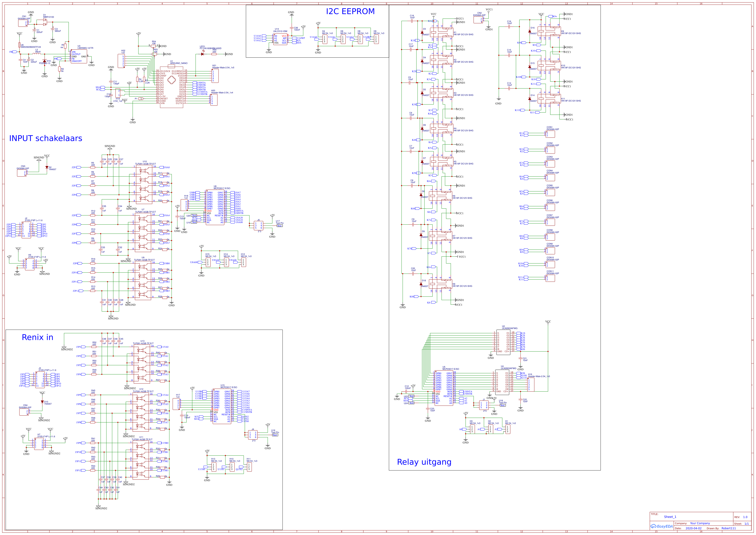The width and height of the screenshot is (756, 535).
Task: Click the 'Renix in' section heading
Action: coord(38,337)
